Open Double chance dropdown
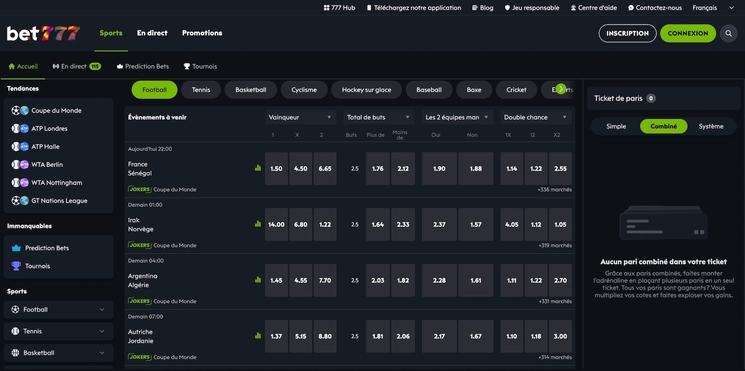 536,117
